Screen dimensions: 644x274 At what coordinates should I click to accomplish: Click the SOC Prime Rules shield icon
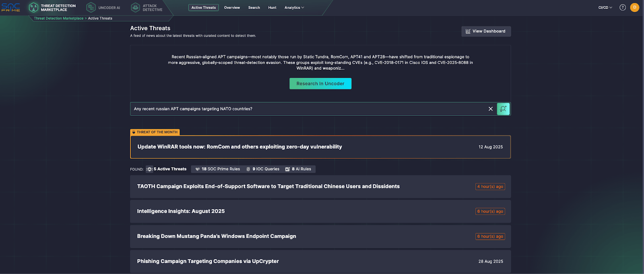[198, 169]
